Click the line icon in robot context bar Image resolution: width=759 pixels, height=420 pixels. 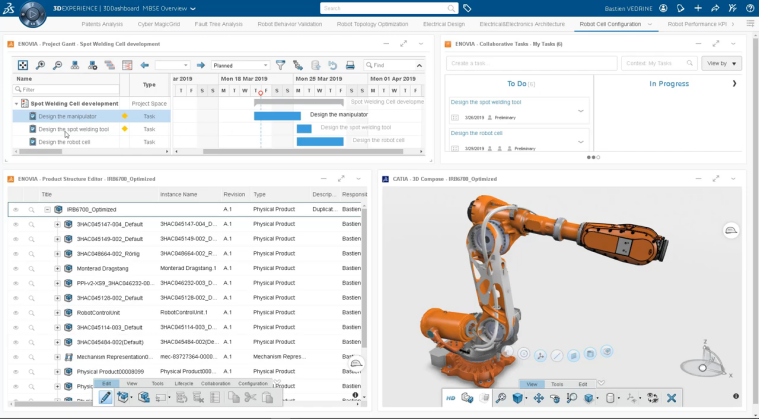557,356
